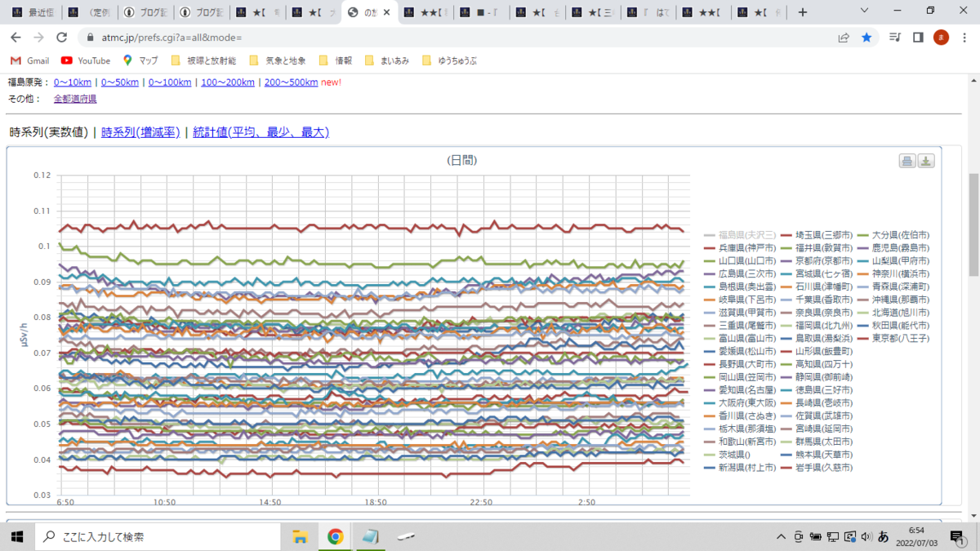Open 被曝と放射能 bookmark folder
This screenshot has width=980, height=551.
[x=203, y=60]
